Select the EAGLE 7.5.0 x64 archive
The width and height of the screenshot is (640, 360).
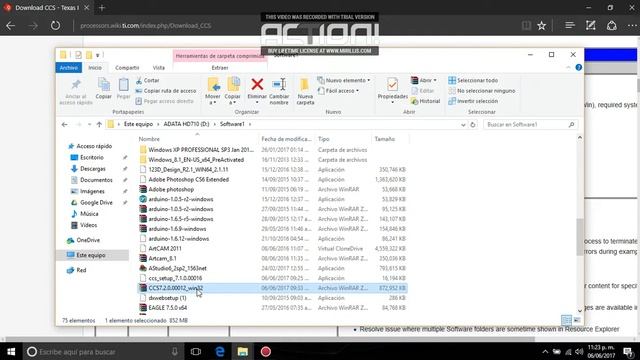pos(168,308)
